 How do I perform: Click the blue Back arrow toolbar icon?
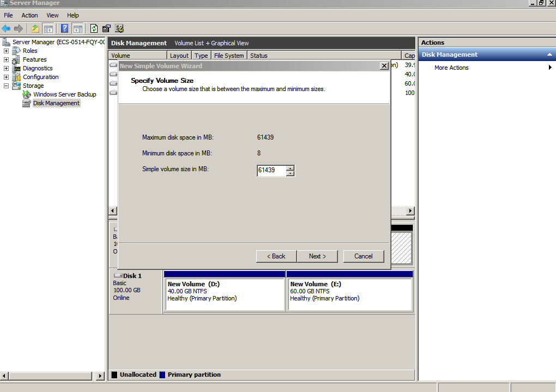[x=6, y=29]
